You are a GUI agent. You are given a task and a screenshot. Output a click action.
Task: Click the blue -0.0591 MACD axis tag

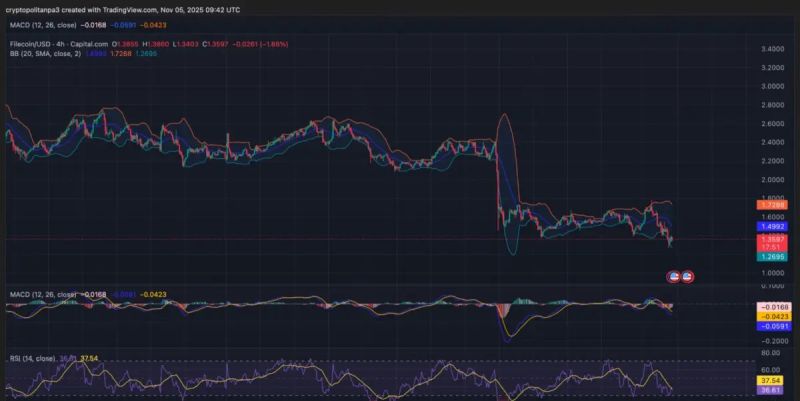tap(774, 327)
